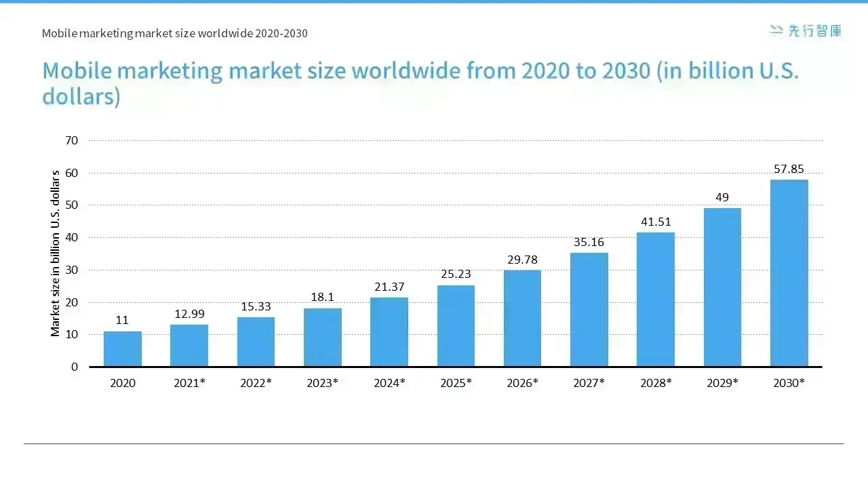Click the data label '41.51'
Image resolution: width=868 pixels, height=488 pixels.
[656, 222]
